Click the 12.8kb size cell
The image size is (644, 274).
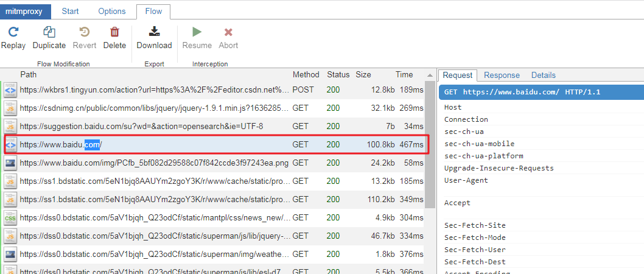pos(383,90)
